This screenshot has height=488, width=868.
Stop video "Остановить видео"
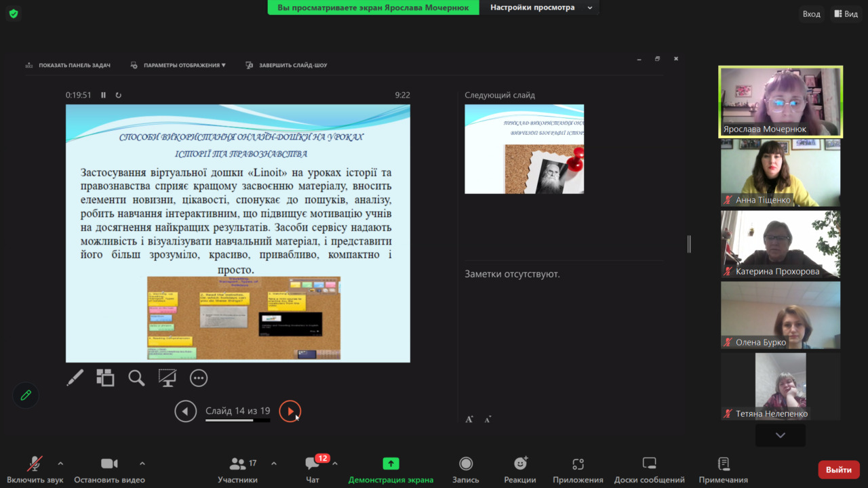point(109,470)
